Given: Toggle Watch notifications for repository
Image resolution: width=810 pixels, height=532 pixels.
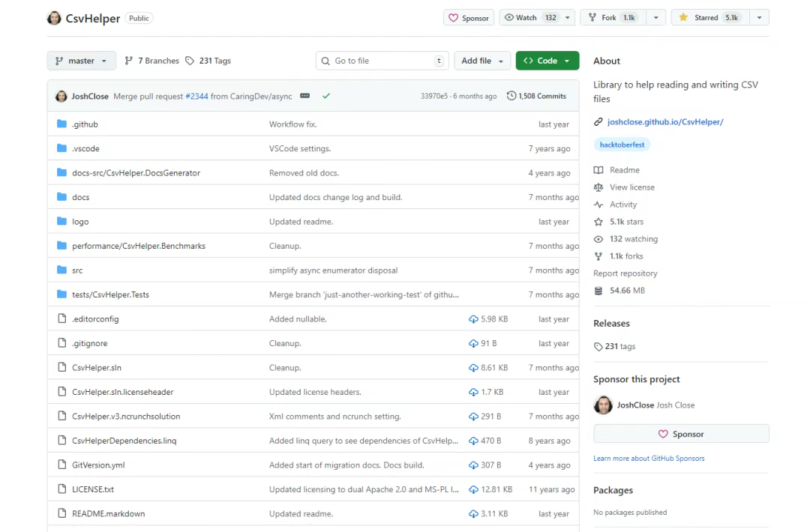Looking at the screenshot, I should (529, 17).
